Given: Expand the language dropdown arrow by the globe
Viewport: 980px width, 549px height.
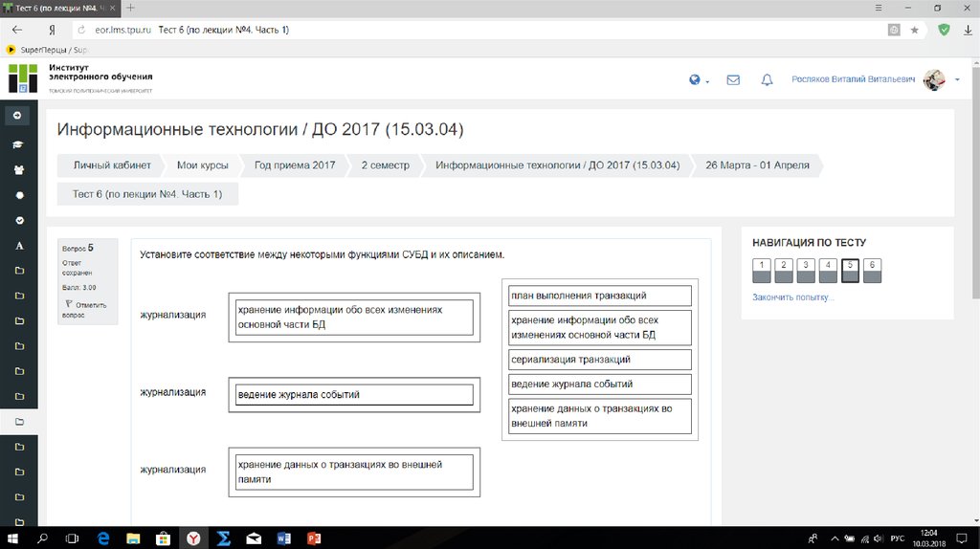Looking at the screenshot, I should pos(707,81).
